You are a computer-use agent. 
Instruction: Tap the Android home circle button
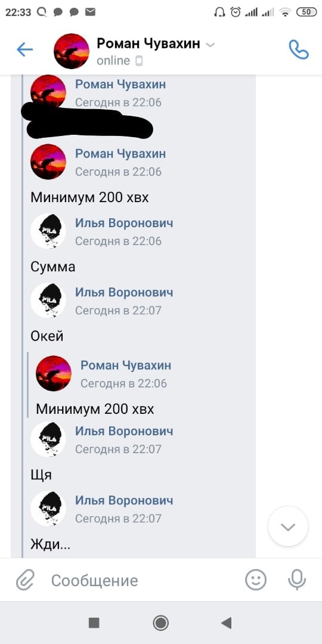click(x=160, y=623)
